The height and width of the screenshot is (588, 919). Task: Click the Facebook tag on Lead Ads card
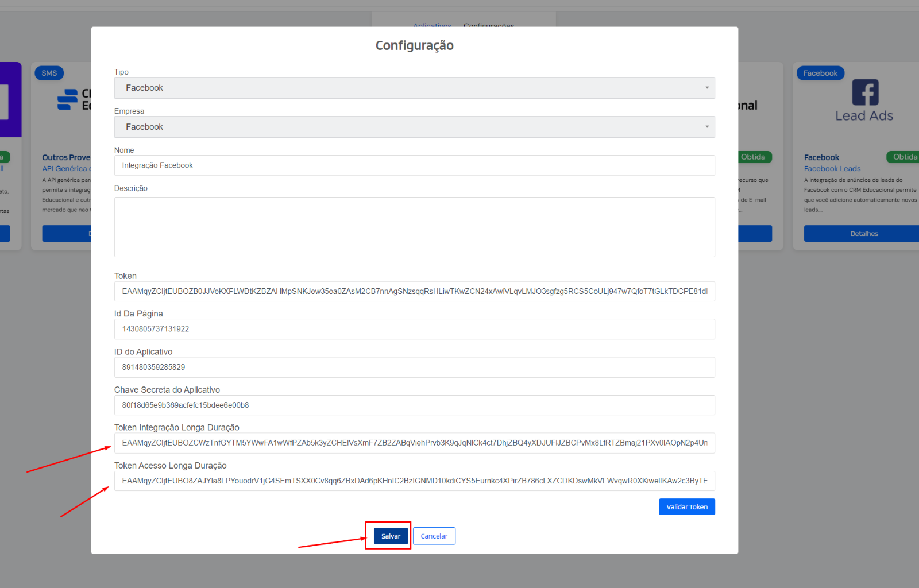point(820,73)
